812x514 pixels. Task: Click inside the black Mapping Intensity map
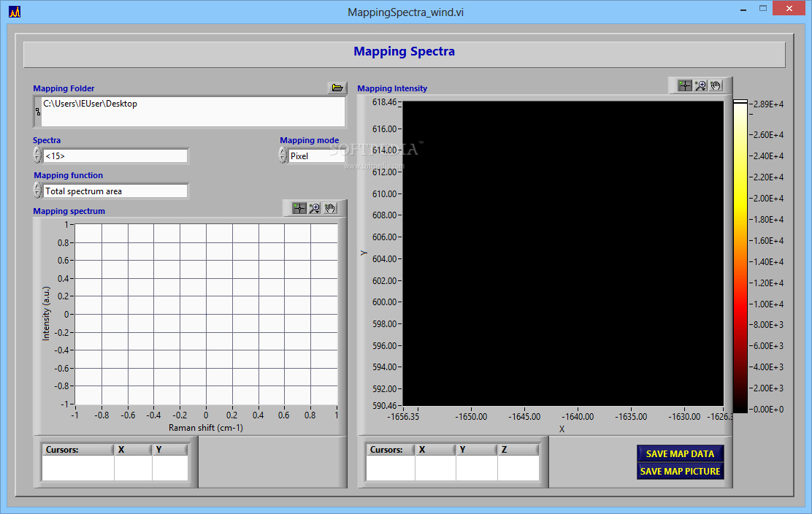tap(563, 253)
